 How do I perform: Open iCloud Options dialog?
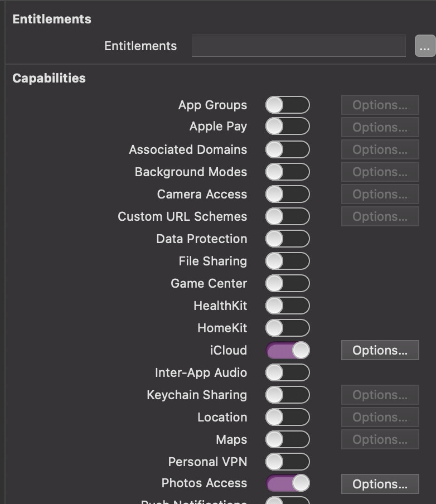tap(380, 350)
